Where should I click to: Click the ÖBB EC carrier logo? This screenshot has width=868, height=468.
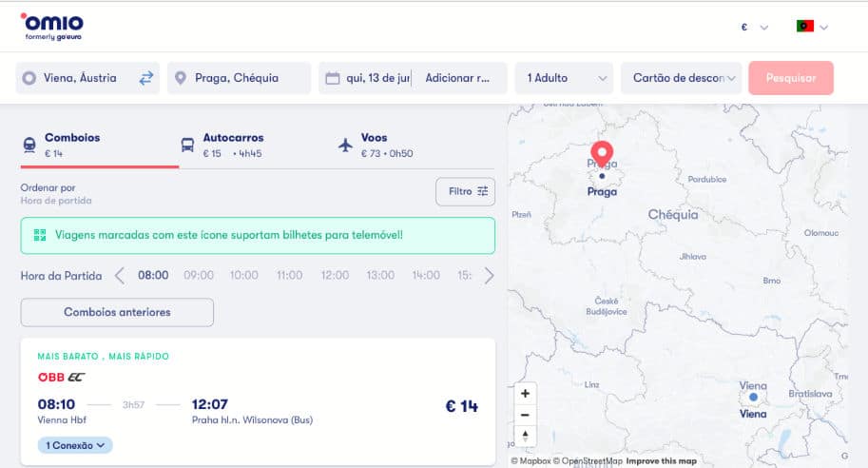click(x=62, y=378)
